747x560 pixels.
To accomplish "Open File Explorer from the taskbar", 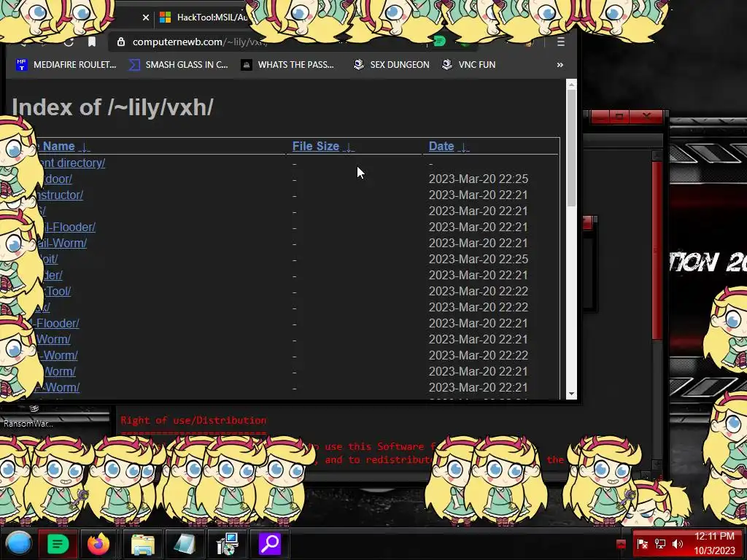I will coord(142,544).
